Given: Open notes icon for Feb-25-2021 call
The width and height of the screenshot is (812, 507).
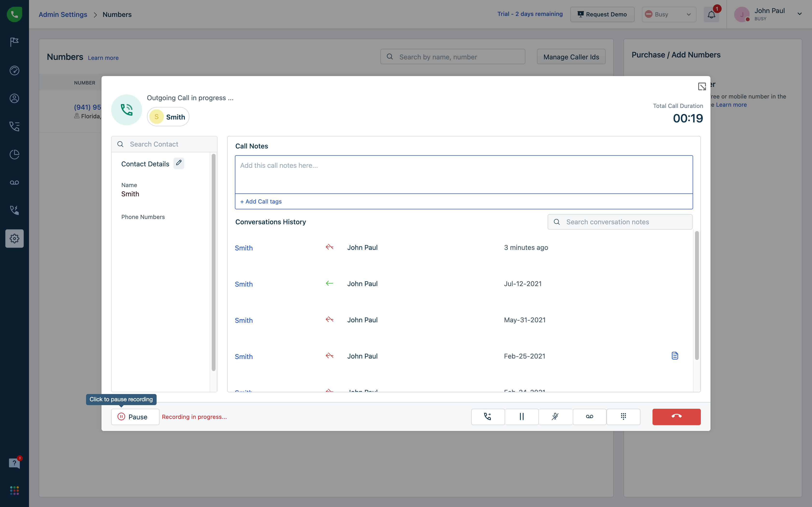Looking at the screenshot, I should pos(675,356).
